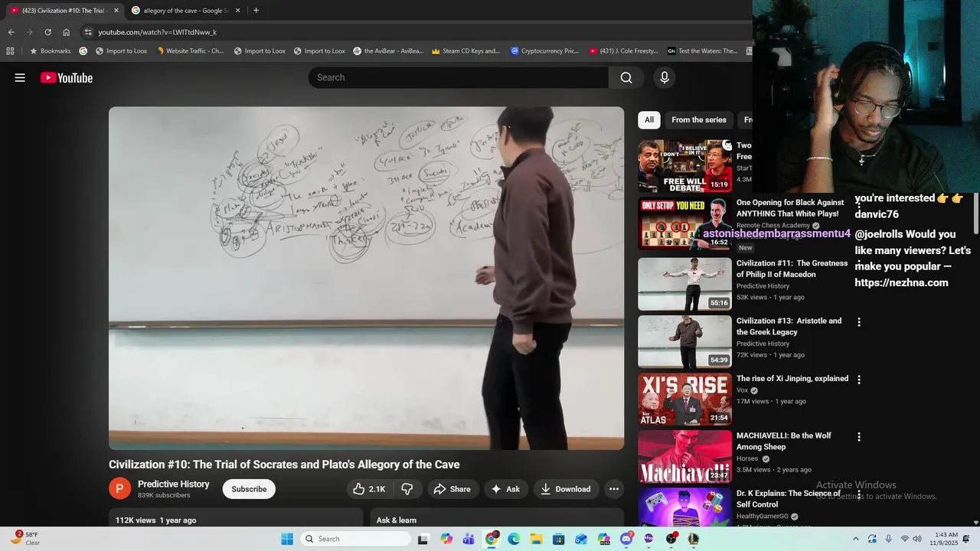Click the YouTube search magnifier button

626,77
